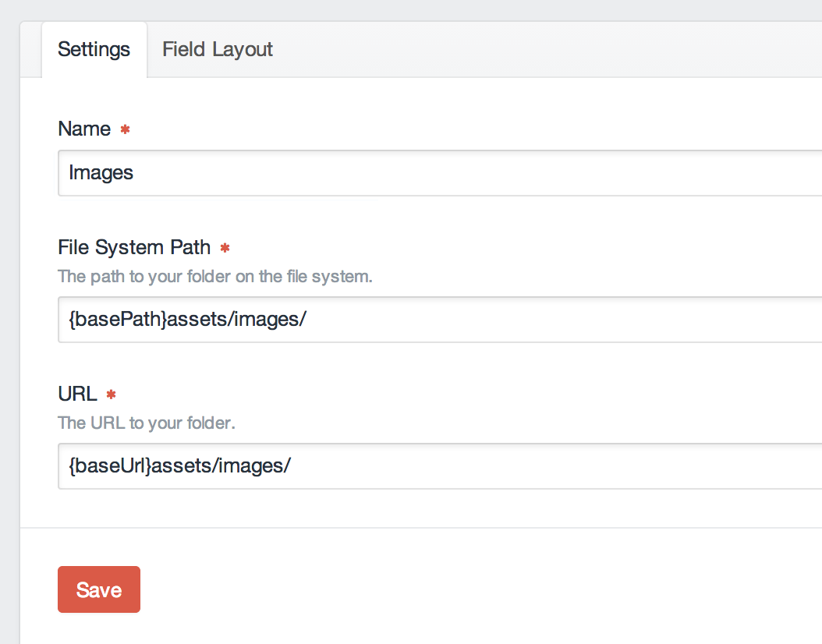The image size is (822, 644).
Task: Click the blank area right of Save
Action: pos(468,589)
